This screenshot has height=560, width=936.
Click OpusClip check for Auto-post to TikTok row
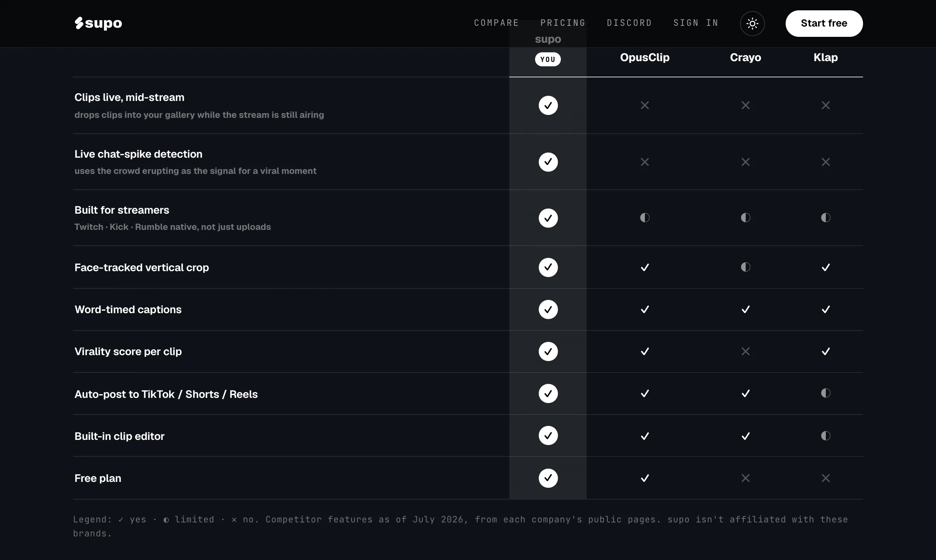(645, 393)
